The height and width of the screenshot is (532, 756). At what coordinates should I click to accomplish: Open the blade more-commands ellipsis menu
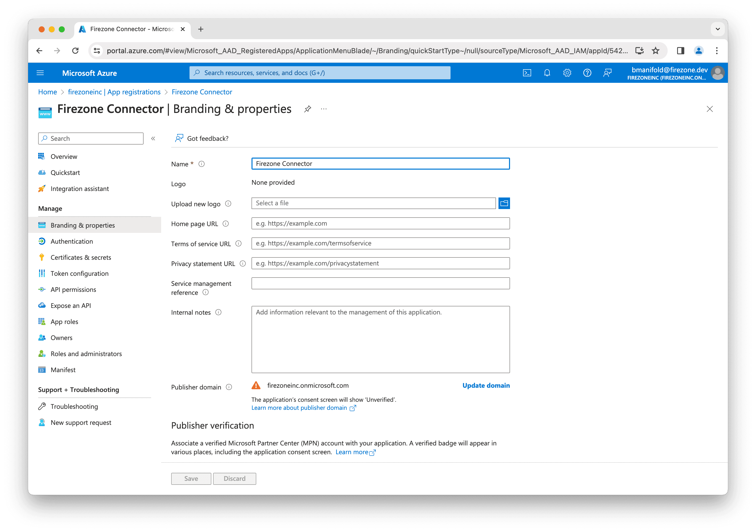324,109
